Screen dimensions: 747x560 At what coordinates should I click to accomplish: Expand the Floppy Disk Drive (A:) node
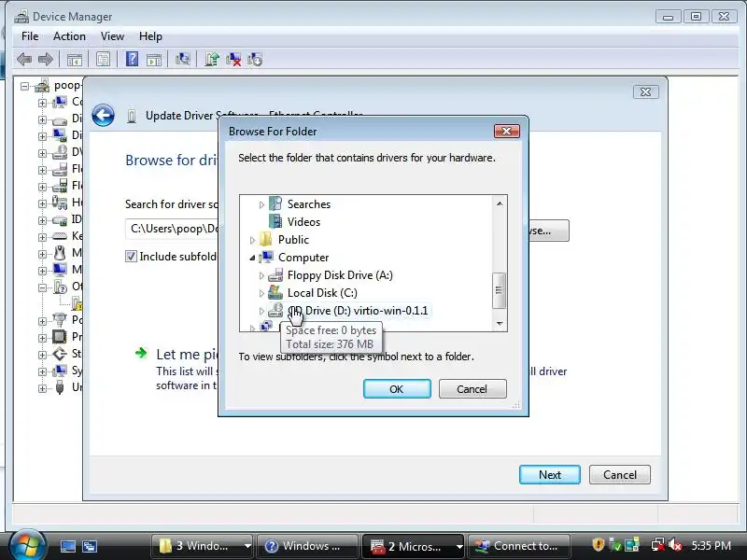pos(261,275)
